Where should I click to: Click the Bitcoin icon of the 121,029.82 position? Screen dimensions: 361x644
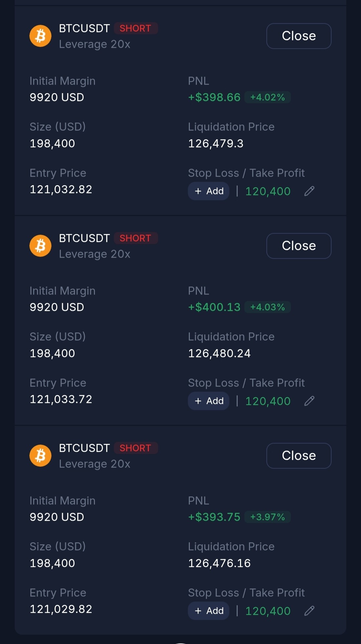coord(40,456)
